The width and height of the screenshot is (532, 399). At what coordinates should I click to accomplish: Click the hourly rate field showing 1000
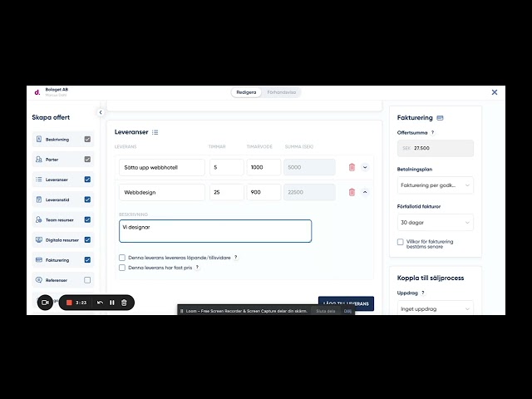264,167
